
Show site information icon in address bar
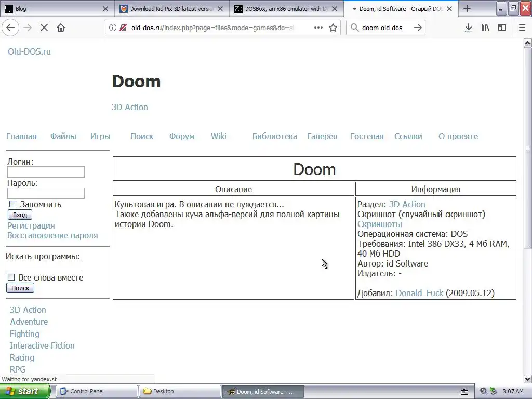[113, 28]
